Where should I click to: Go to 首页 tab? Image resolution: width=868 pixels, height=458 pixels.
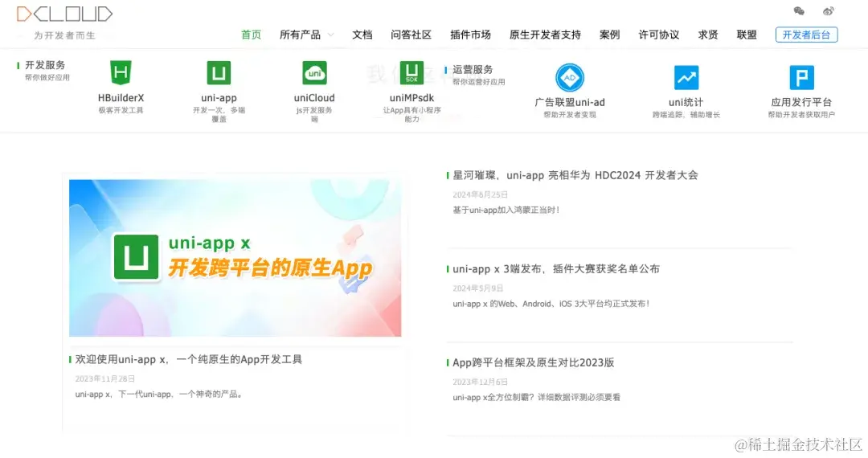pos(251,35)
